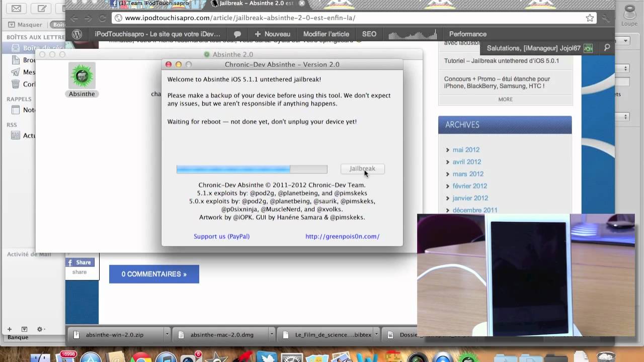The image size is (644, 362).
Task: Open the Notes icon under Rappels
Action: (16, 110)
